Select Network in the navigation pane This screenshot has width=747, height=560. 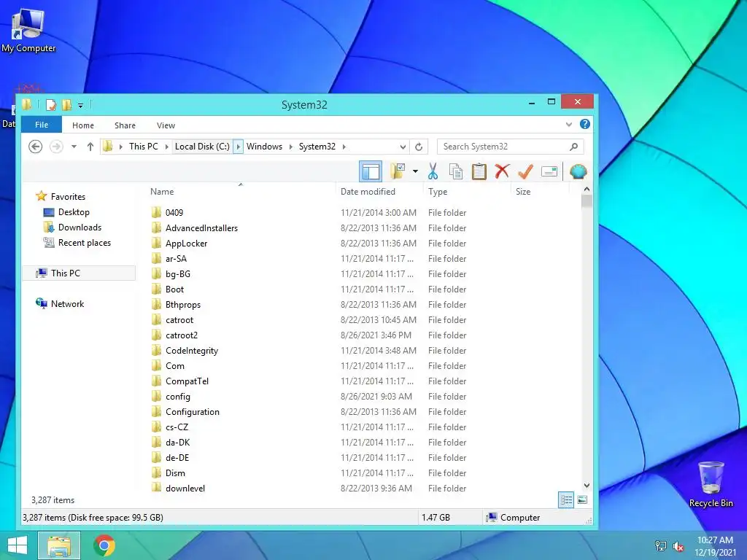point(67,304)
